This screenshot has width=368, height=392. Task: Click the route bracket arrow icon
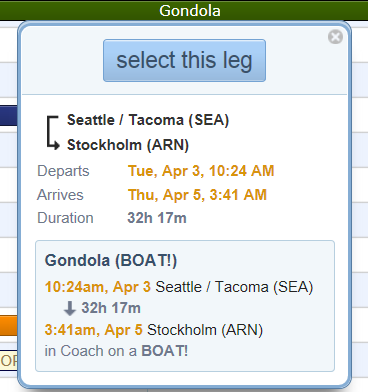pyautogui.click(x=52, y=132)
